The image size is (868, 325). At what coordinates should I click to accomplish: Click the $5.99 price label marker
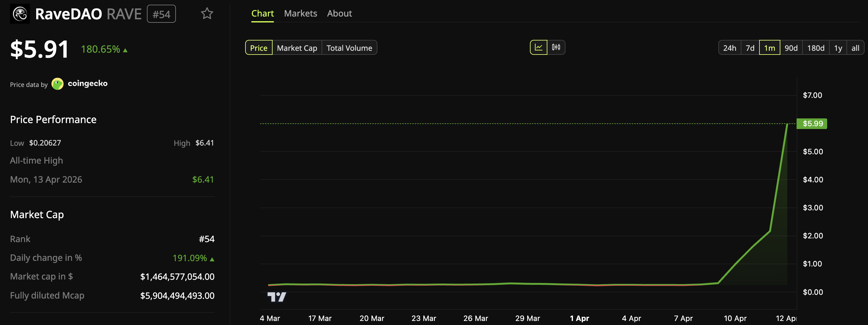812,124
